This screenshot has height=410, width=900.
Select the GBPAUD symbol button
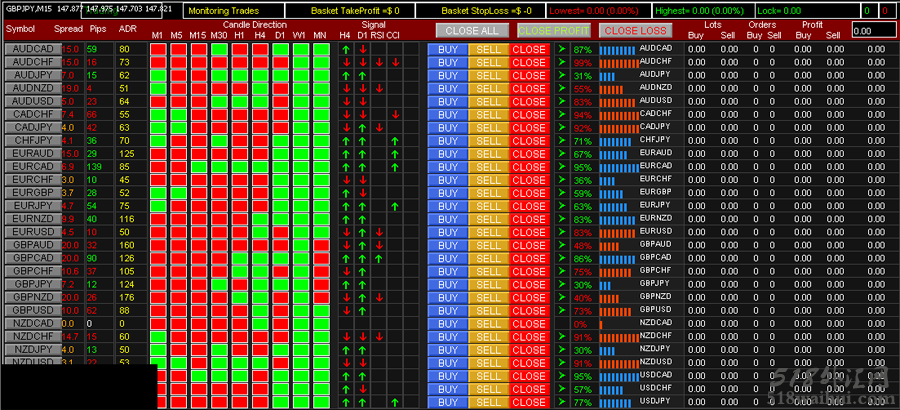[x=33, y=245]
